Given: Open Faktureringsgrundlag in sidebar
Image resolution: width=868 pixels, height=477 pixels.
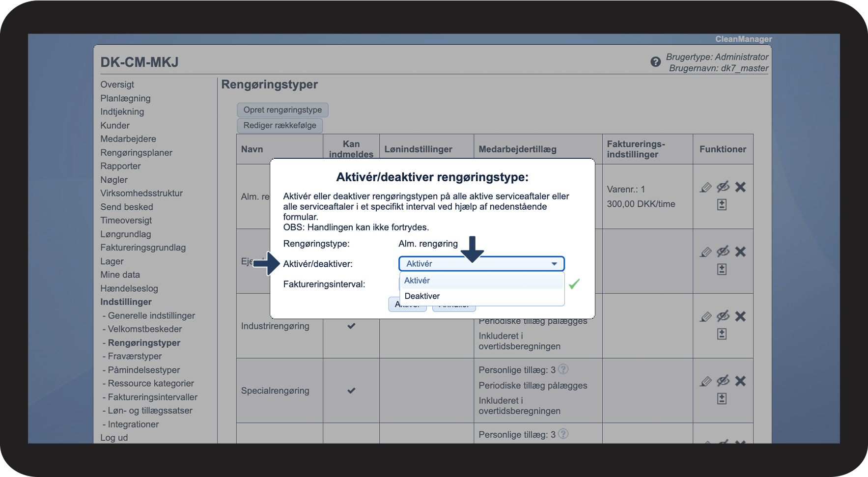Looking at the screenshot, I should coord(143,248).
